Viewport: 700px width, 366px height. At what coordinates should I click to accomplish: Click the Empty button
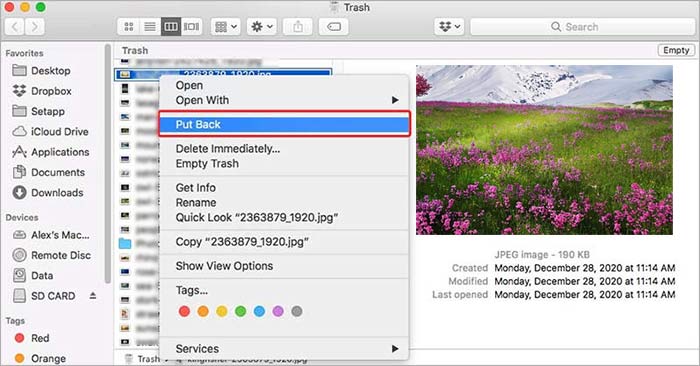coord(676,50)
